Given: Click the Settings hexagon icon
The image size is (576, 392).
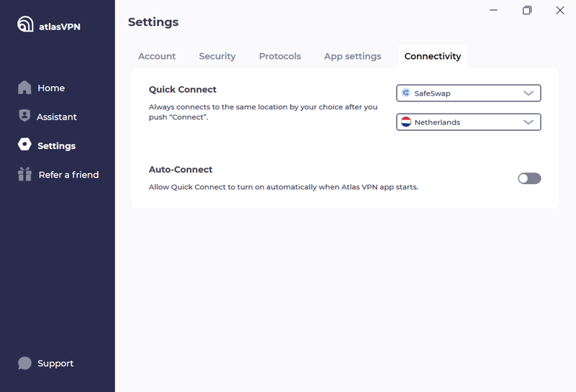Looking at the screenshot, I should [x=24, y=145].
